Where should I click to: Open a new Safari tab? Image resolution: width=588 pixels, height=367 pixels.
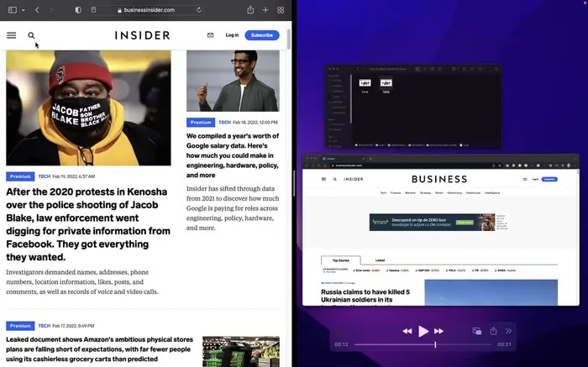click(x=265, y=10)
